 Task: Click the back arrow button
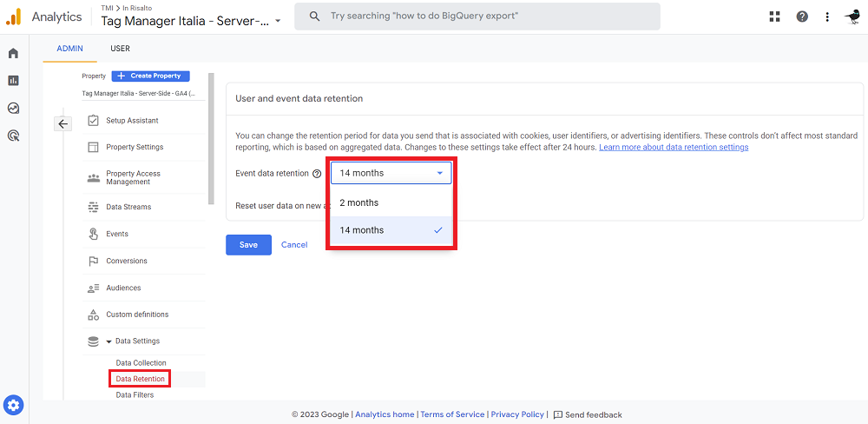(x=62, y=123)
